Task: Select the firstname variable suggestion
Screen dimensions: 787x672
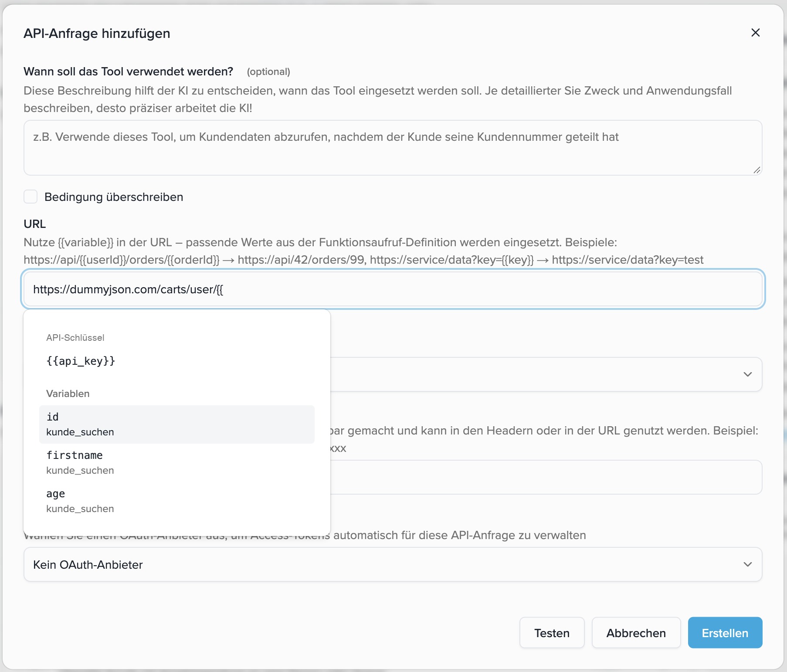Action: [x=176, y=462]
